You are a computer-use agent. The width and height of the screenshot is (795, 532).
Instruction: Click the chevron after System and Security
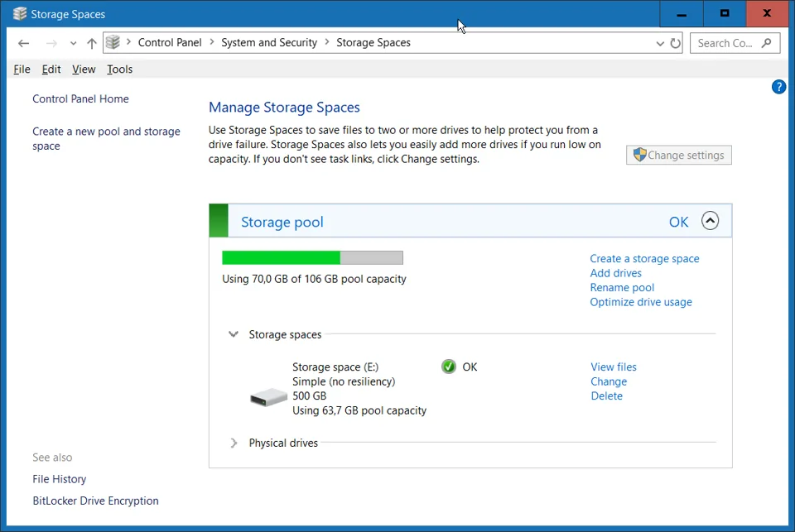[326, 42]
